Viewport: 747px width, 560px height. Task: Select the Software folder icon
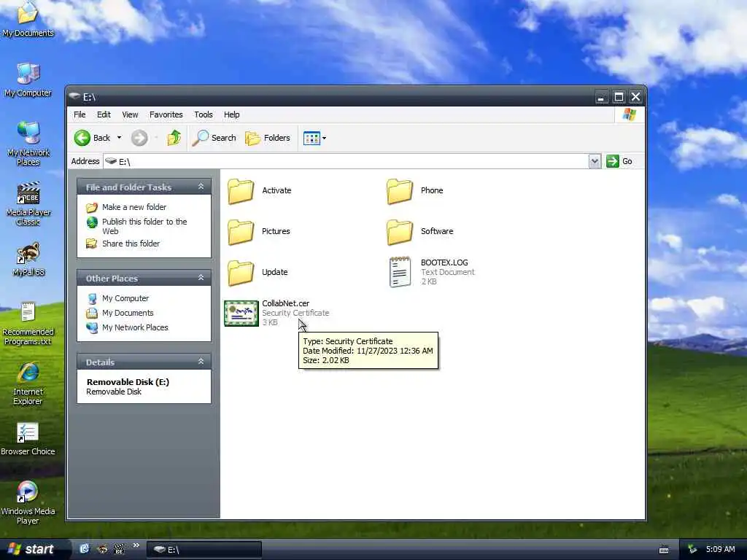click(400, 232)
